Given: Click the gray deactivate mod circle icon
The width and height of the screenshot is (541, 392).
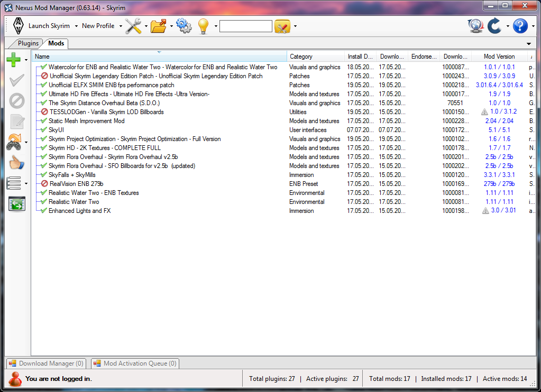Looking at the screenshot, I should click(16, 101).
